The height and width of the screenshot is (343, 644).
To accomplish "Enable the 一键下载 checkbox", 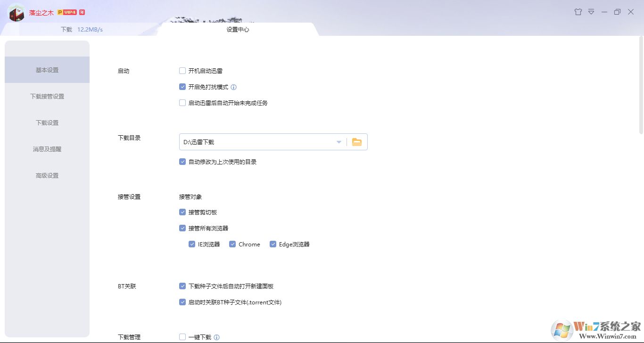I will pyautogui.click(x=182, y=337).
